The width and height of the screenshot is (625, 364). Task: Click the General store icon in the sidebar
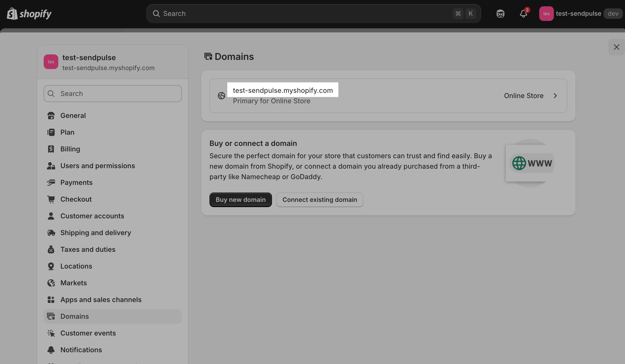tap(51, 116)
